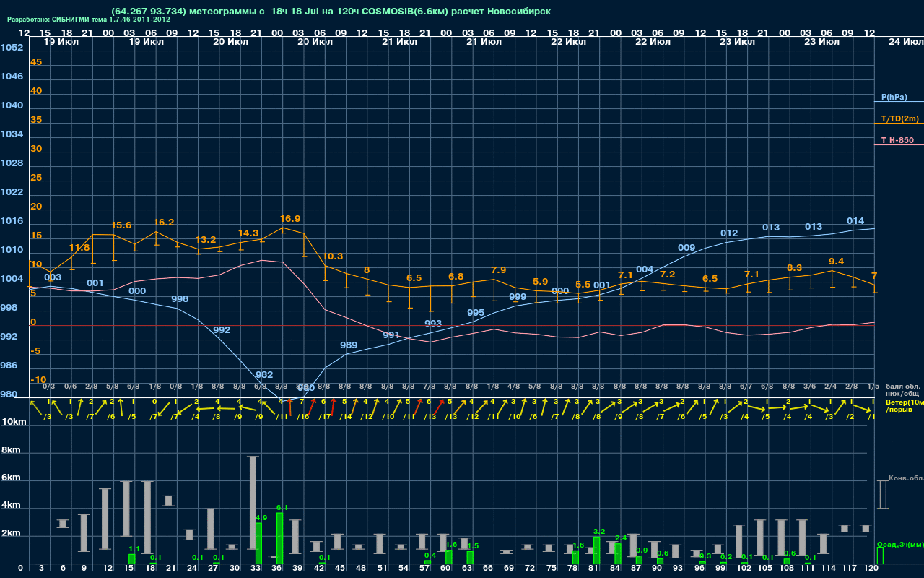Click forecast hour 120 on the time axis
The image size is (924, 578).
[x=871, y=569]
